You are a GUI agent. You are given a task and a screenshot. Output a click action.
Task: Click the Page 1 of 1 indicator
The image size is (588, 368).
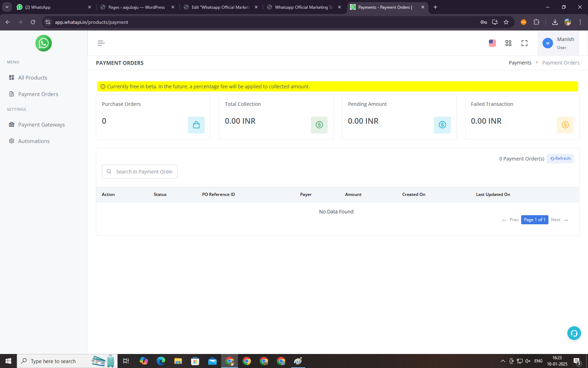pyautogui.click(x=534, y=220)
